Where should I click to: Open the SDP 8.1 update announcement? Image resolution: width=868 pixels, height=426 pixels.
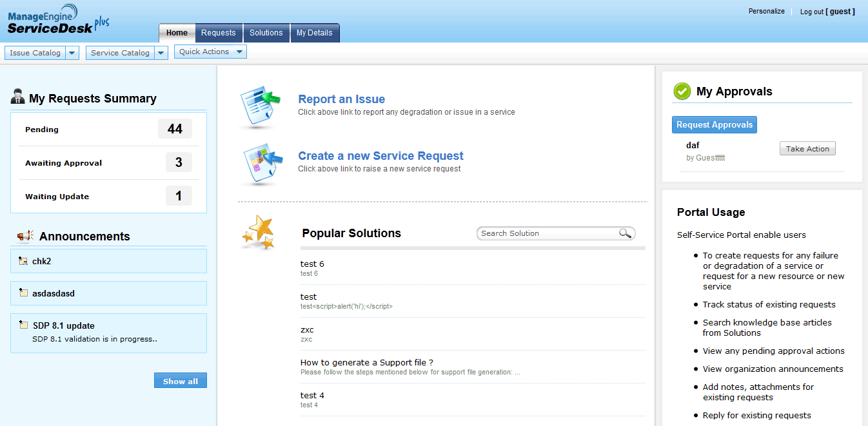coord(64,325)
